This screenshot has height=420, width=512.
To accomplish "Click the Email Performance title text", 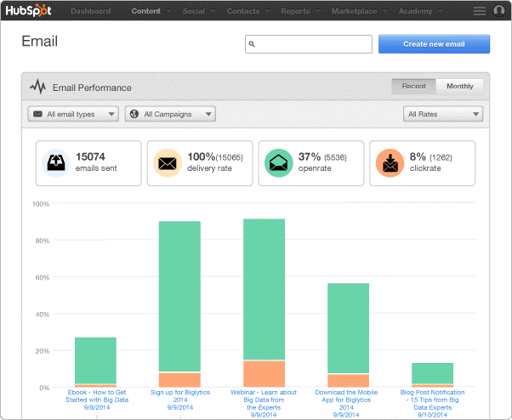I will pyautogui.click(x=92, y=88).
